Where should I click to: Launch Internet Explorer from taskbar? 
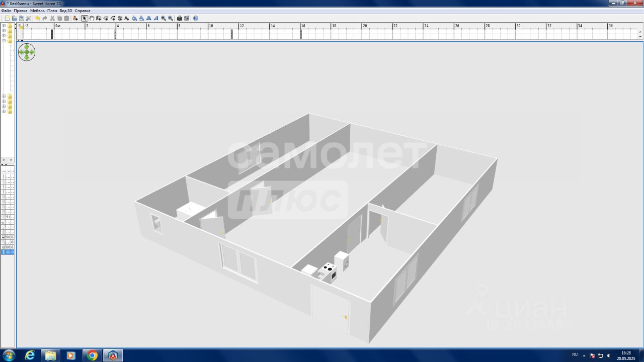[30, 355]
